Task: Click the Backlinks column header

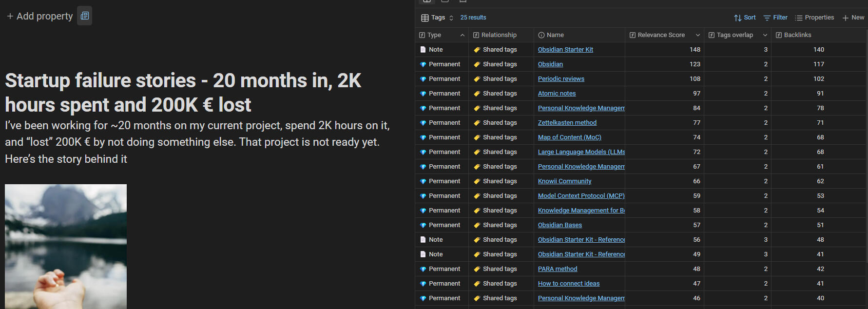Action: (797, 35)
